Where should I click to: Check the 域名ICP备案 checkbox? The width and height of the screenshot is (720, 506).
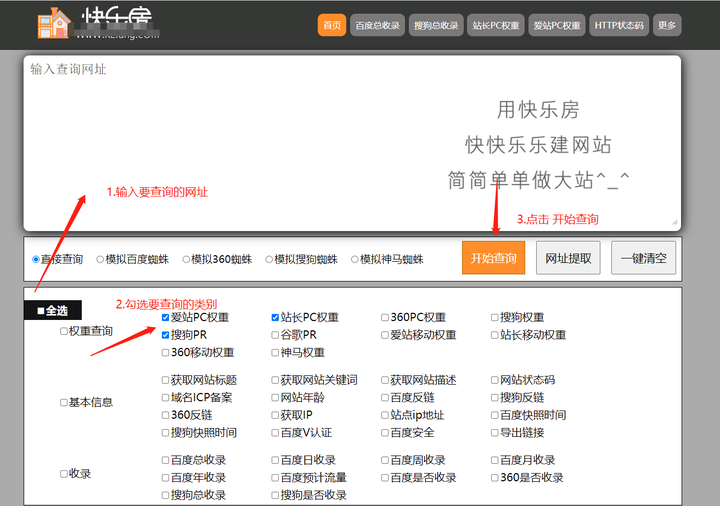[165, 398]
